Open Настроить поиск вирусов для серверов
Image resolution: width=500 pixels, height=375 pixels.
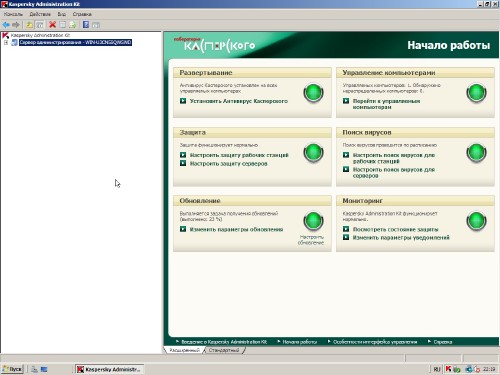pos(394,172)
